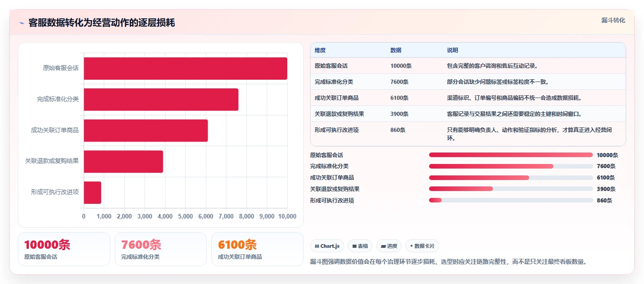The width and height of the screenshot is (644, 284).
Task: Click the 关联退款或复购结果 y-axis label in the chart
Action: click(52, 161)
